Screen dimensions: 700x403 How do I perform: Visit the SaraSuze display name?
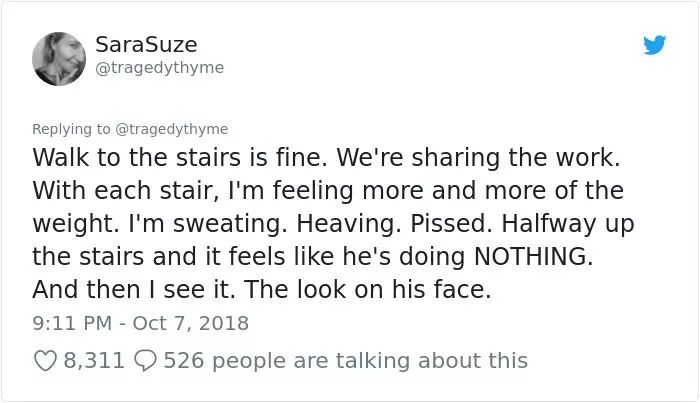146,45
